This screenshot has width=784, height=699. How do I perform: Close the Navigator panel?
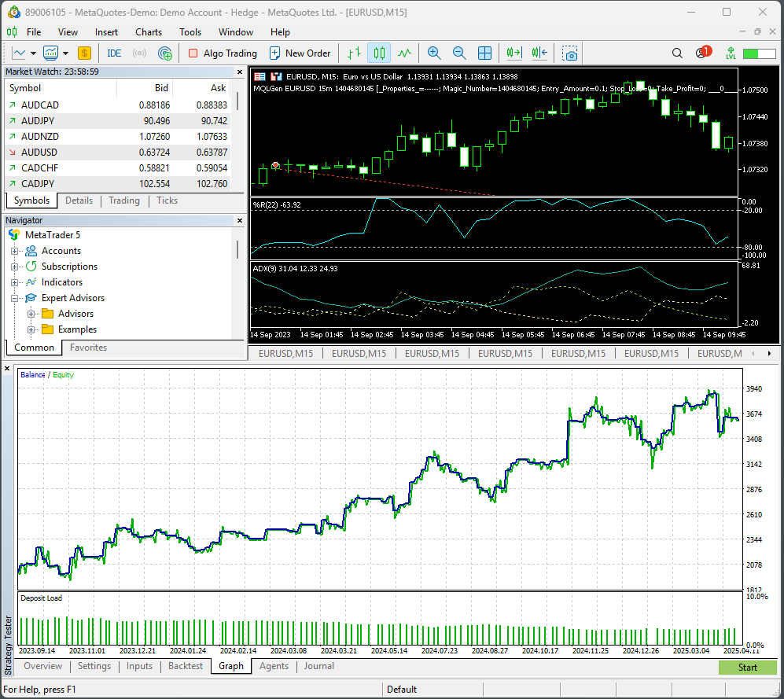[240, 220]
